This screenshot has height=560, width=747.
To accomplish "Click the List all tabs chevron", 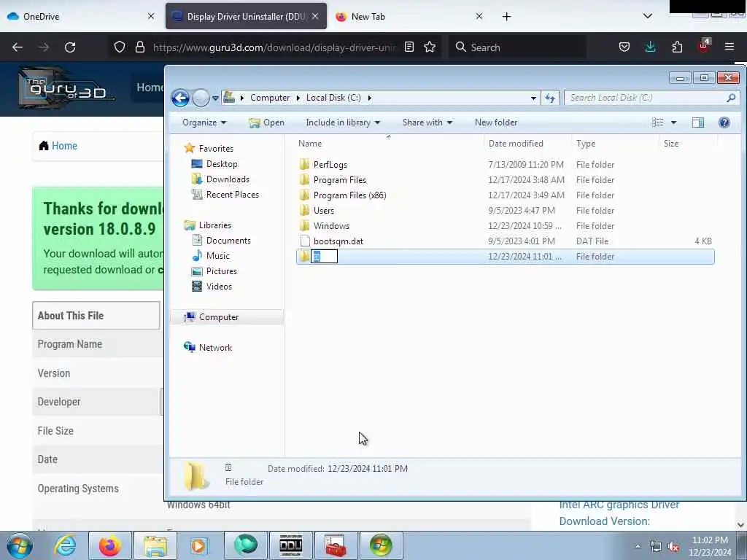I will pyautogui.click(x=648, y=16).
